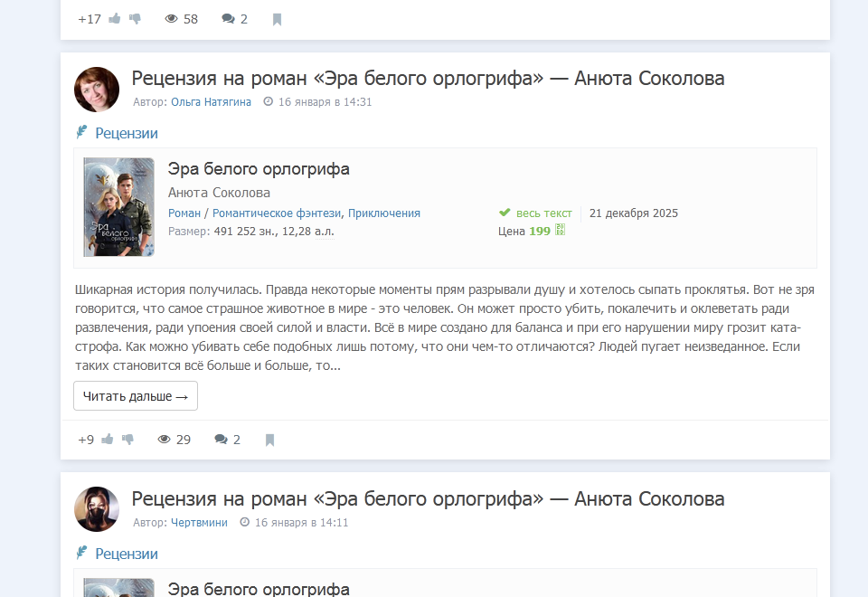
Task: Click clock icon next to 16 января в 14:31
Action: (x=268, y=101)
